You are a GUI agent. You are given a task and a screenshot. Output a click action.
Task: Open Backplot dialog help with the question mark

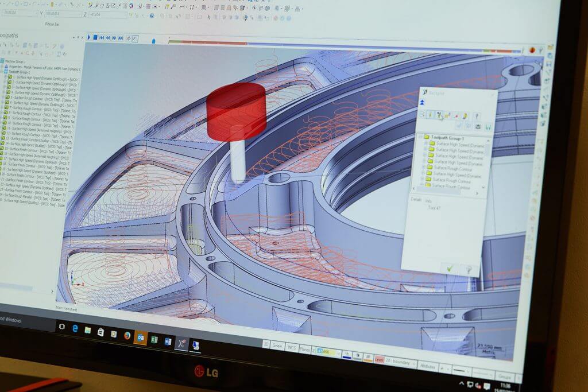(x=468, y=269)
